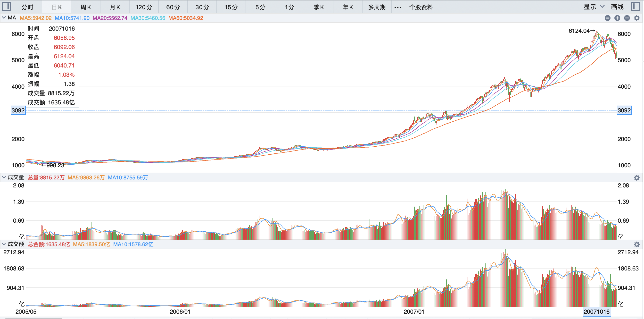Viewport: 644px width, 319px height.
Task: Click the 20071016 date marker on timeline
Action: pos(596,311)
